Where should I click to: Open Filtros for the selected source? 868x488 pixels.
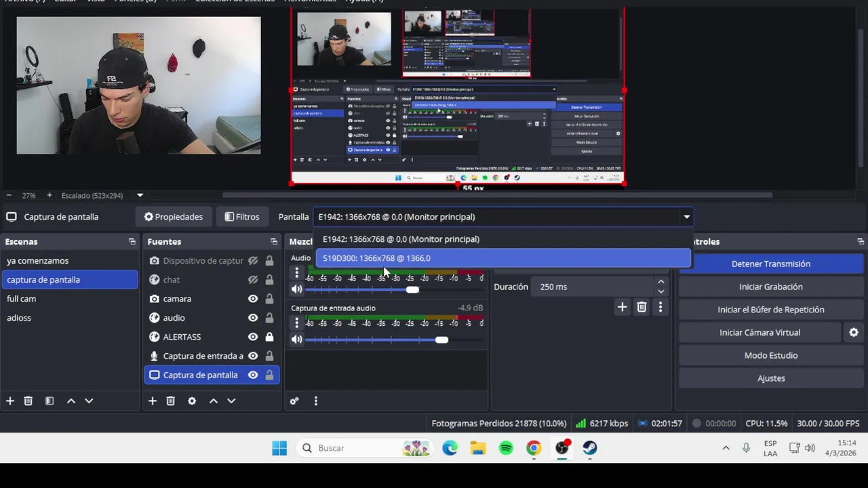coord(242,217)
